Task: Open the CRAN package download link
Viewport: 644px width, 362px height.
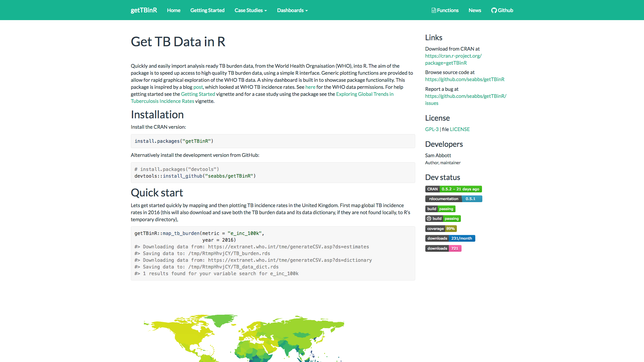Action: tap(453, 59)
